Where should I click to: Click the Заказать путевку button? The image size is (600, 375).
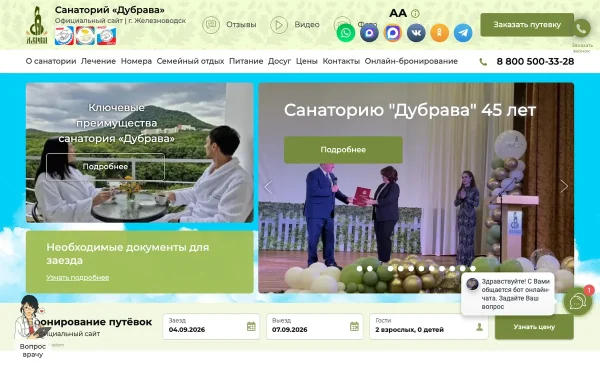pos(527,25)
